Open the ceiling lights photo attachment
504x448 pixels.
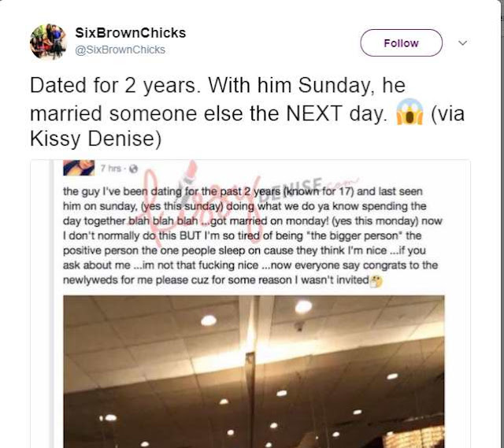[x=254, y=372]
